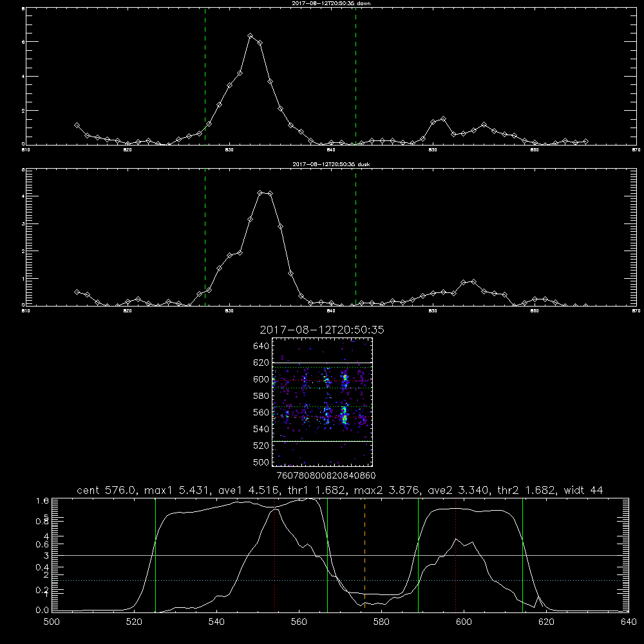Click the '540' label on bottom plot x-axis
Viewport: 644px width, 644px height.
(x=216, y=622)
